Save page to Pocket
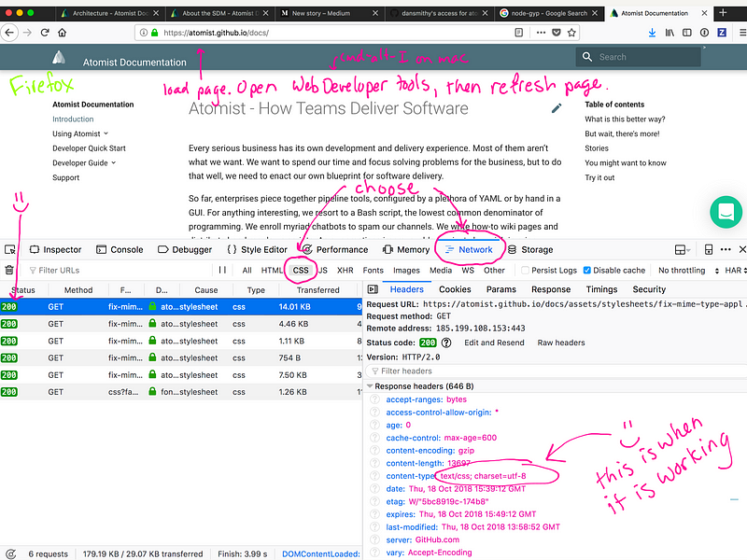 pos(556,33)
